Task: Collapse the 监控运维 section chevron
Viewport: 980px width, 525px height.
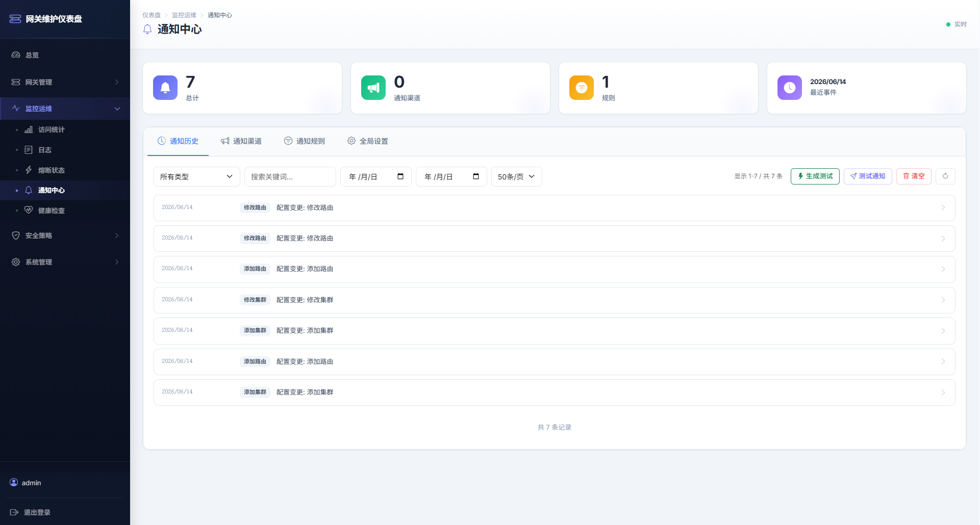Action: coord(117,109)
